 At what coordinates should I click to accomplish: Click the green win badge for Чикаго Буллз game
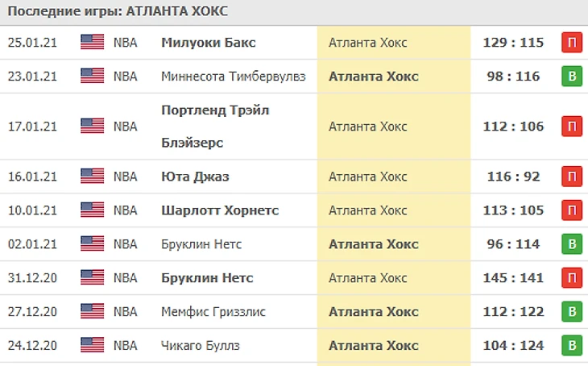tap(572, 345)
